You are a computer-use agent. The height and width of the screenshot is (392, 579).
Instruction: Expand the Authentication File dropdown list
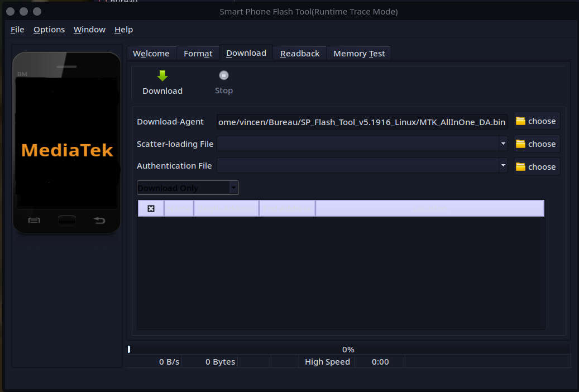[x=503, y=166]
